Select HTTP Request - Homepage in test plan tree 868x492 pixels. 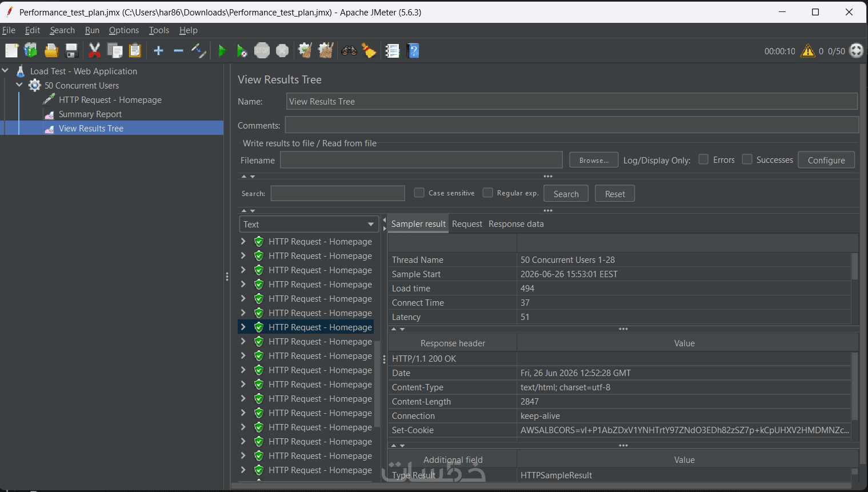coord(110,99)
